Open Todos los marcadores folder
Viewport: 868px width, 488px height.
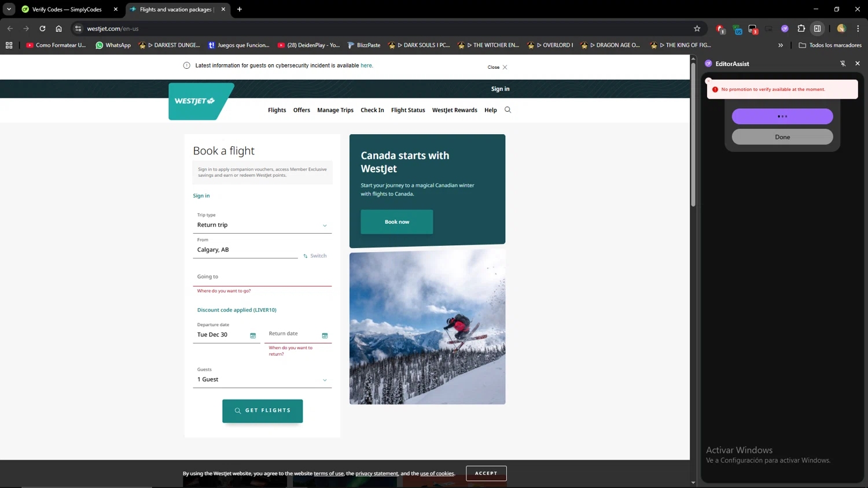[830, 45]
